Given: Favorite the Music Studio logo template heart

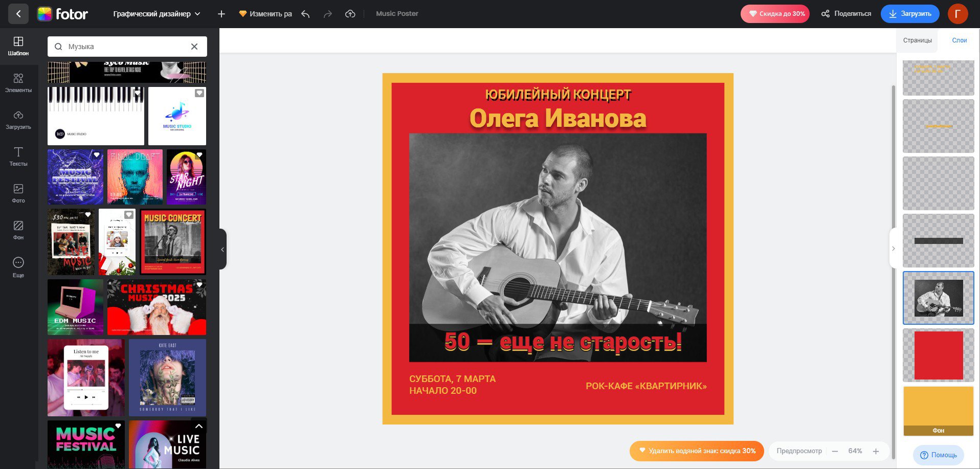Looking at the screenshot, I should 199,93.
